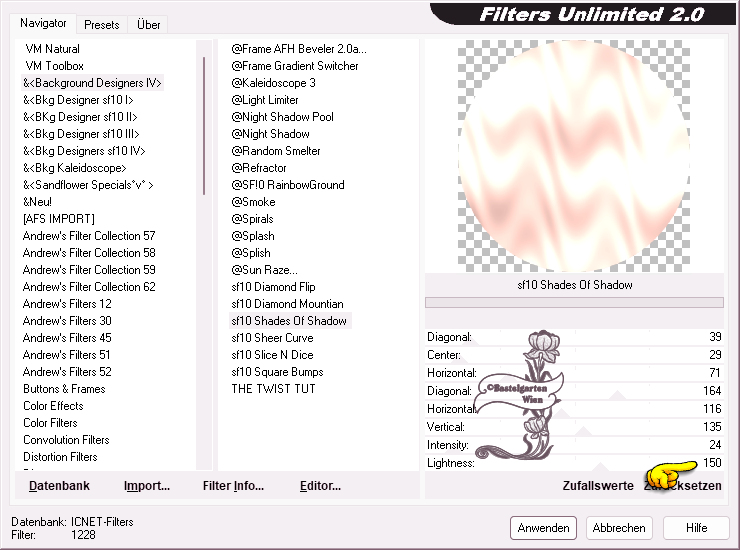Image resolution: width=740 pixels, height=550 pixels.
Task: Choose THE TWIST TUT filter
Action: 273,389
